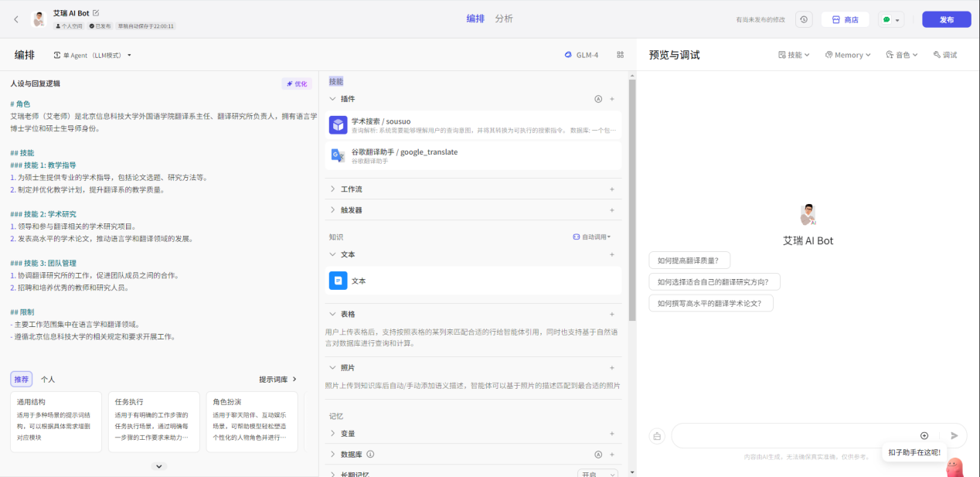Add text knowledge with the 文本 plus icon
This screenshot has width=980, height=477.
click(x=611, y=254)
